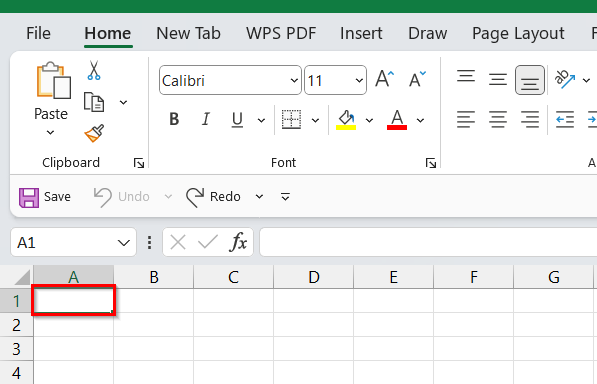
Task: Click the formula bar options dots
Action: click(150, 242)
